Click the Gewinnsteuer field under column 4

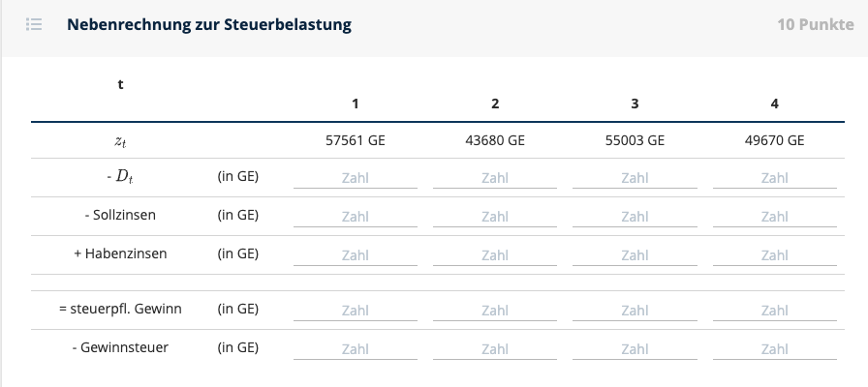[x=774, y=349]
